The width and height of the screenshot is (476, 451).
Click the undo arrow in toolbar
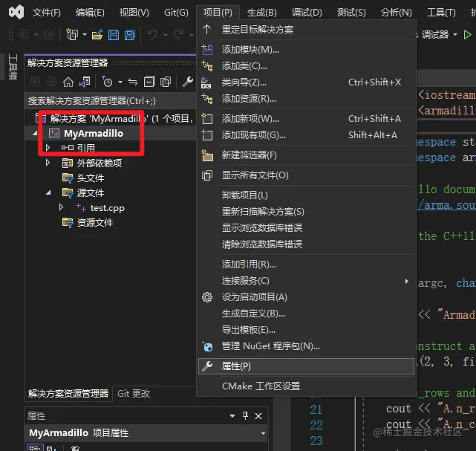152,35
